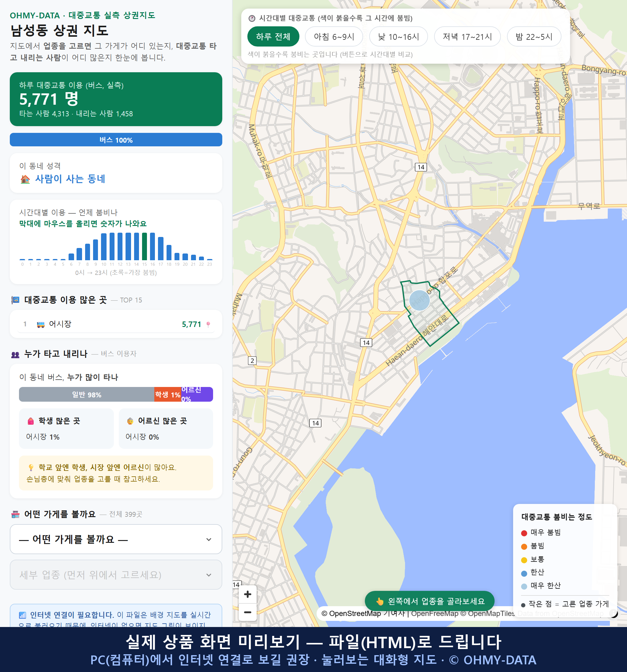Open the OpenMapTiles attribution link
This screenshot has height=672, width=627.
click(x=487, y=614)
